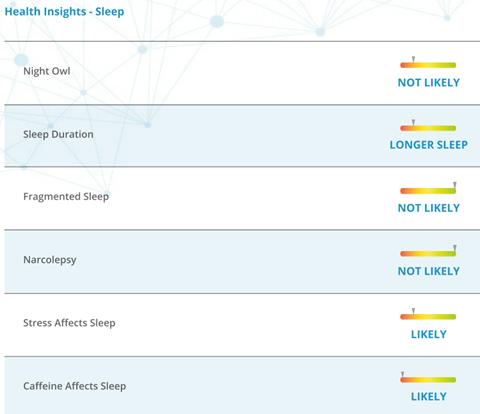Click NOT LIKELY result under Night Owl
Image resolution: width=480 pixels, height=414 pixels.
click(x=429, y=83)
